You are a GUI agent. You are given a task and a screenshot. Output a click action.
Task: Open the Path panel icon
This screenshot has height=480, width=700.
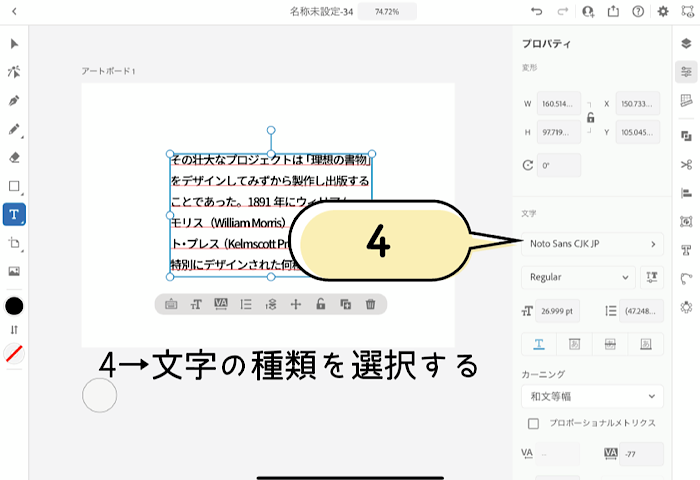point(687,279)
